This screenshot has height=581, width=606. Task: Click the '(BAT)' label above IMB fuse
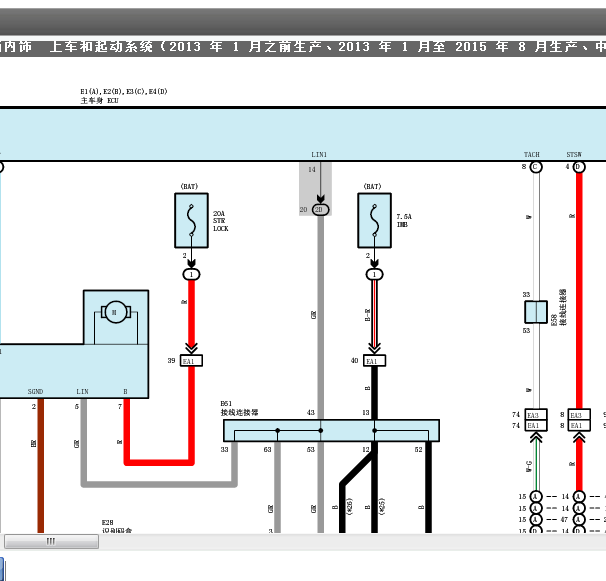[372, 186]
